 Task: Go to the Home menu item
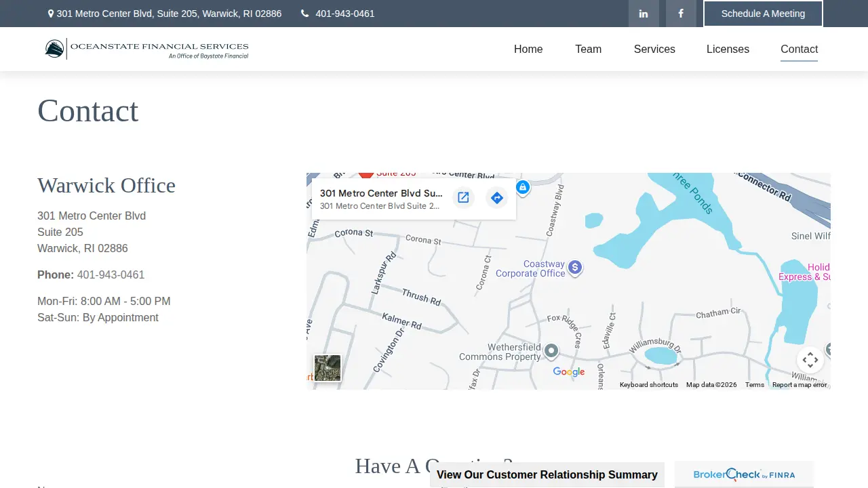[x=528, y=49]
